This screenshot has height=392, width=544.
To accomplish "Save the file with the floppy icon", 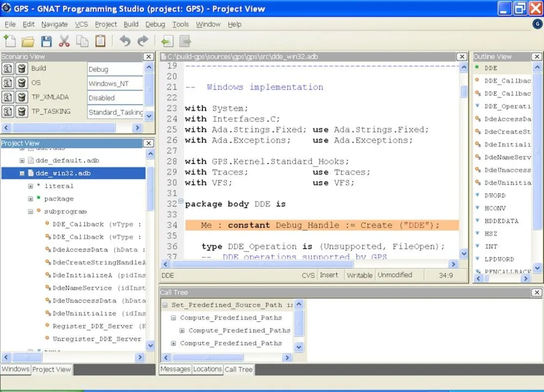I will pos(46,41).
